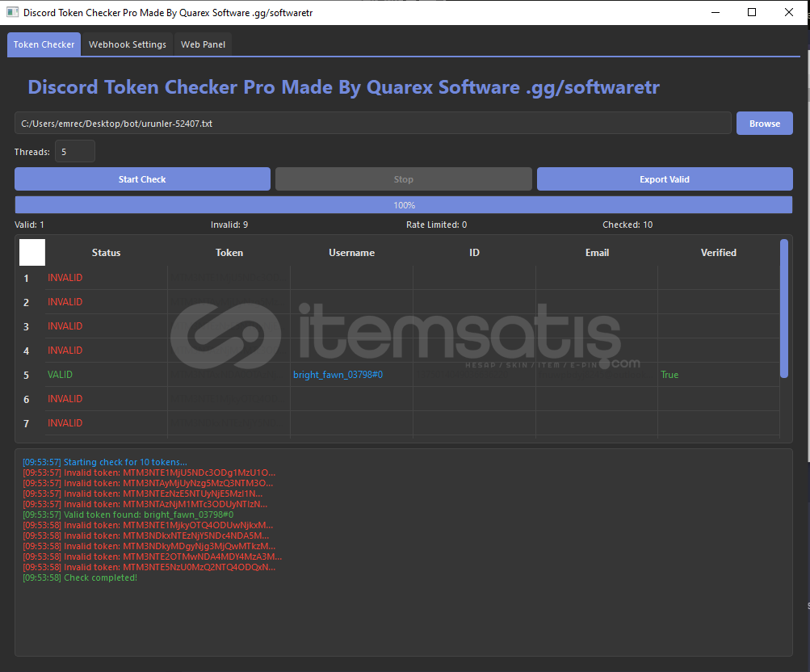The width and height of the screenshot is (810, 672).
Task: Click the application icon in the title bar
Action: 12,12
